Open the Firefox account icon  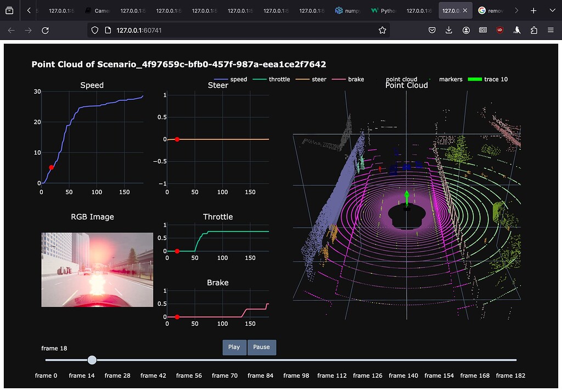tap(466, 31)
